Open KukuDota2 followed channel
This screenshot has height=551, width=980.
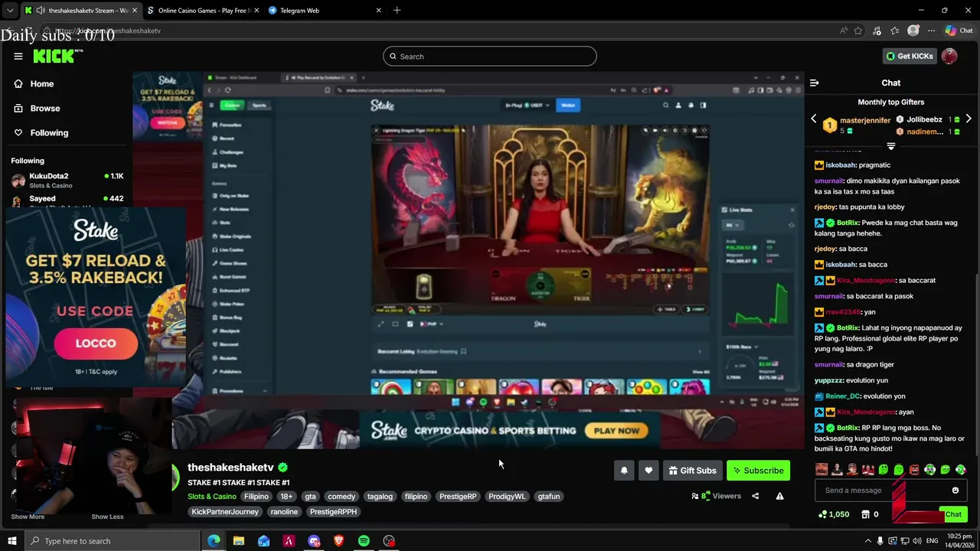[x=67, y=180]
